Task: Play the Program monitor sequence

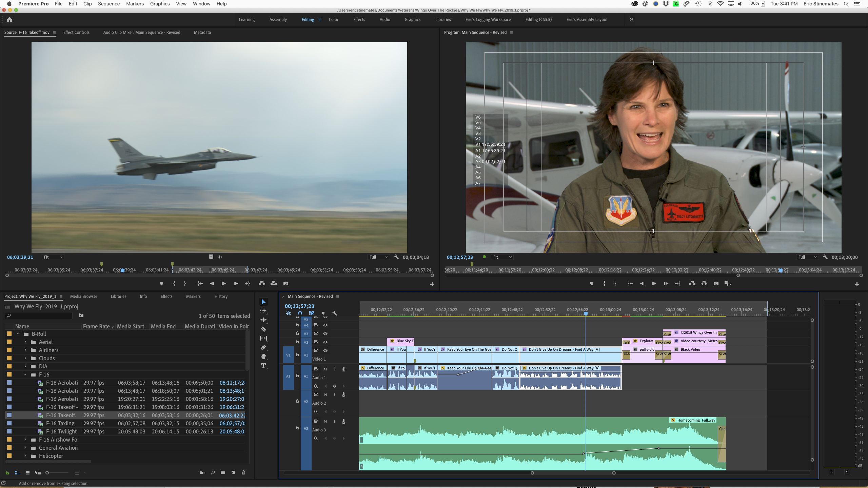Action: click(654, 284)
